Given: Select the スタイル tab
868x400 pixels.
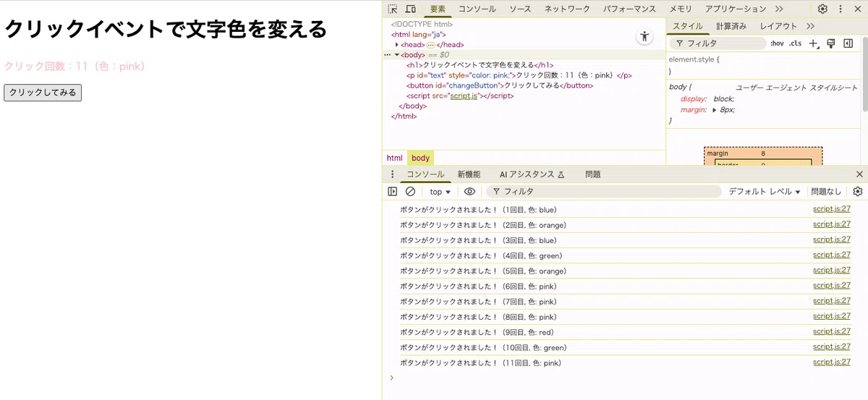Looking at the screenshot, I should (x=688, y=26).
